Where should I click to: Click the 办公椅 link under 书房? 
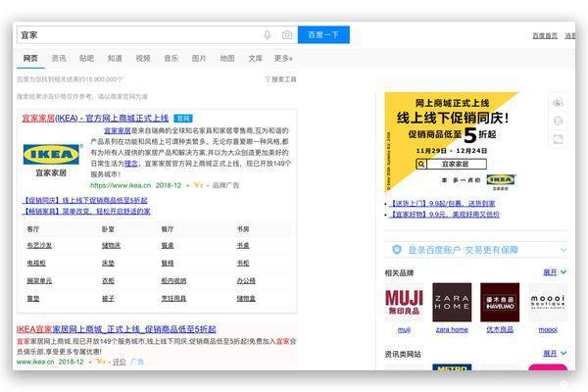coord(245,280)
